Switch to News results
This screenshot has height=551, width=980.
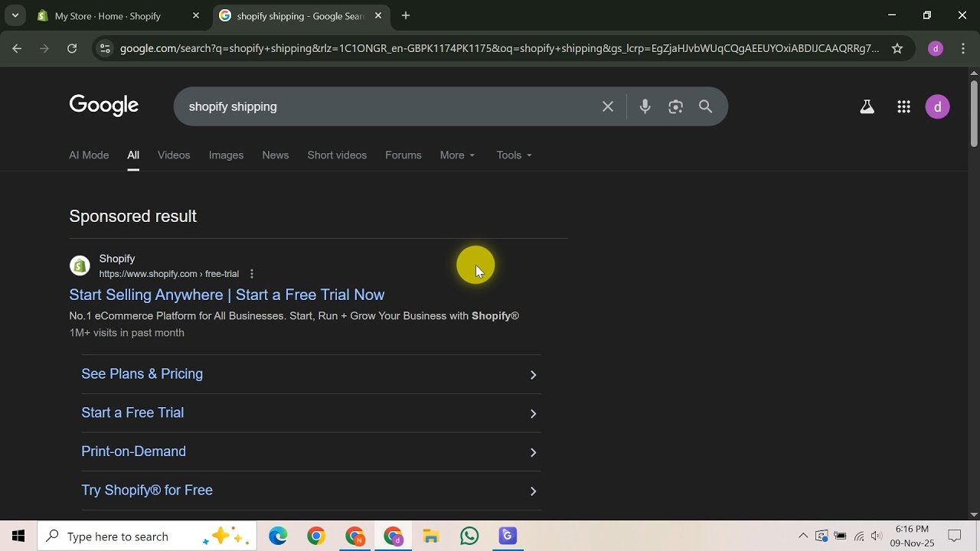(x=276, y=155)
